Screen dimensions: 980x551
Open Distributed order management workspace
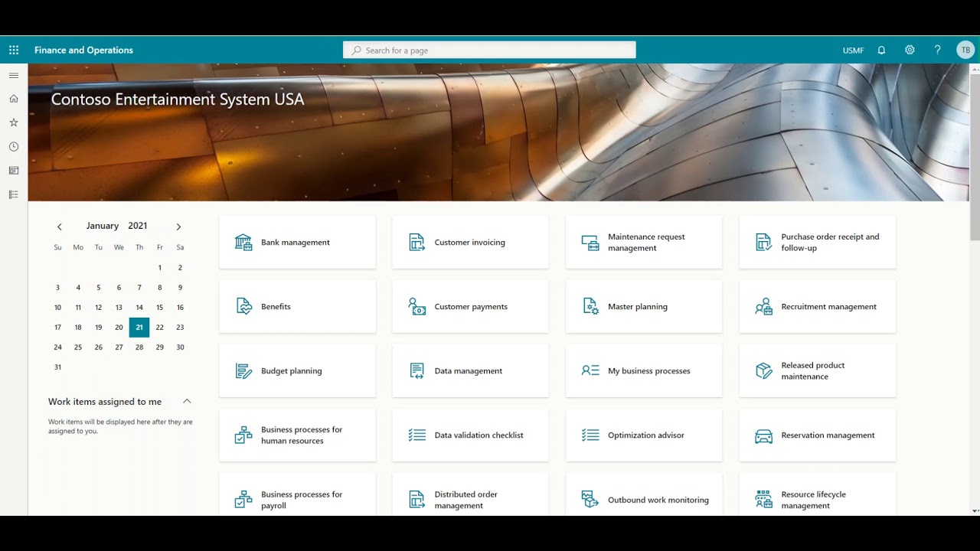(470, 494)
